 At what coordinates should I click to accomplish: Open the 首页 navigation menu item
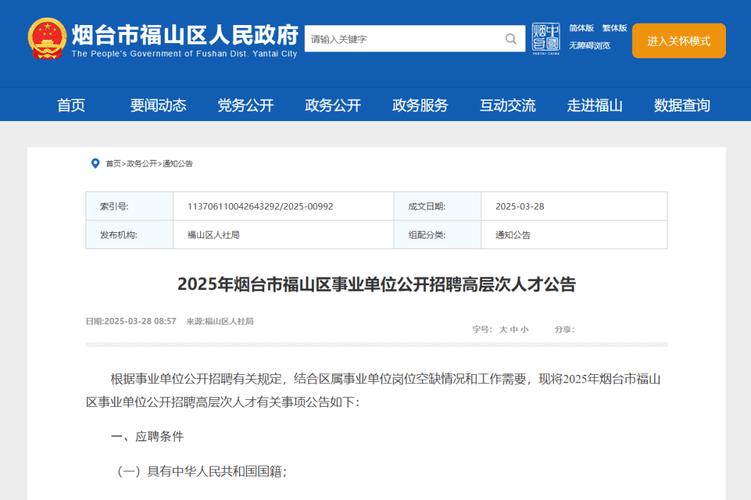[x=71, y=105]
